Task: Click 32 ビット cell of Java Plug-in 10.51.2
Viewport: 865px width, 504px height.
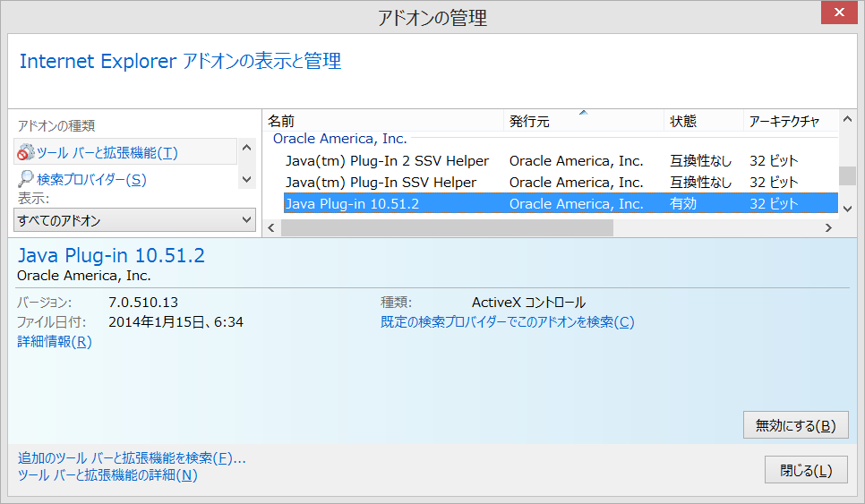Action: 774,203
